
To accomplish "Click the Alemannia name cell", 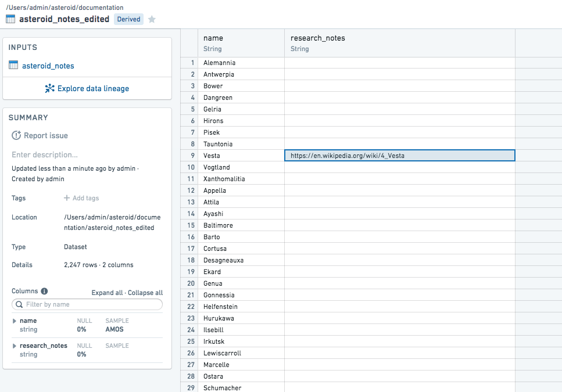I will pos(241,63).
